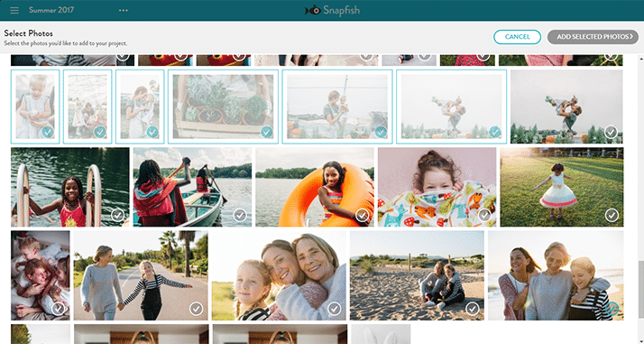Viewport: 644px width, 344px height.
Task: Check girl twirling on grass checkmark
Action: pos(612,215)
